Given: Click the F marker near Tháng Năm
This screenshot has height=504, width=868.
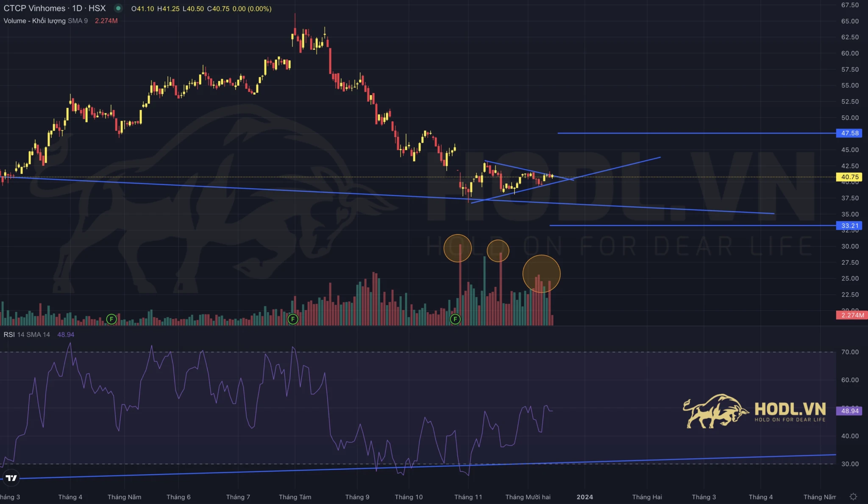Looking at the screenshot, I should [x=111, y=319].
